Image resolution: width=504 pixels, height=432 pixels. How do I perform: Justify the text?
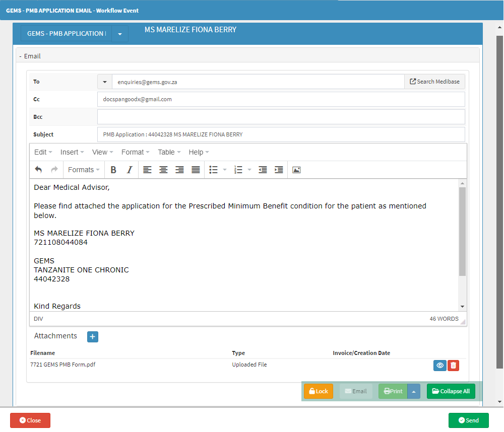click(x=196, y=170)
